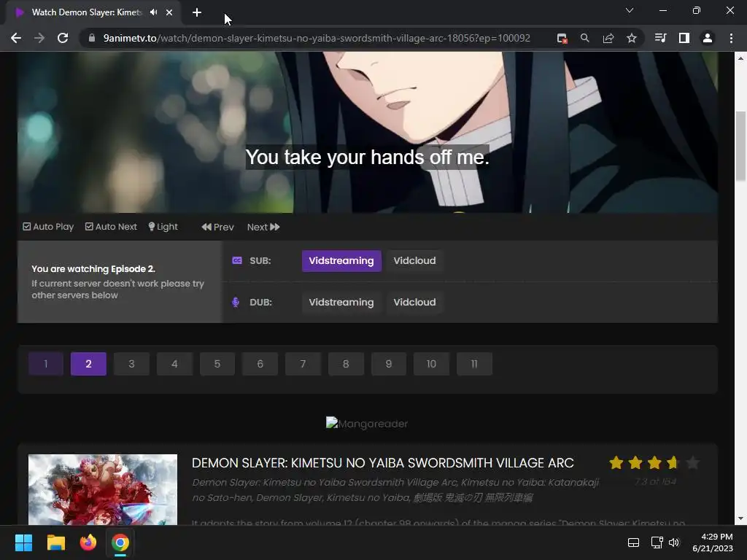Open episode 11
747x560 pixels.
474,364
